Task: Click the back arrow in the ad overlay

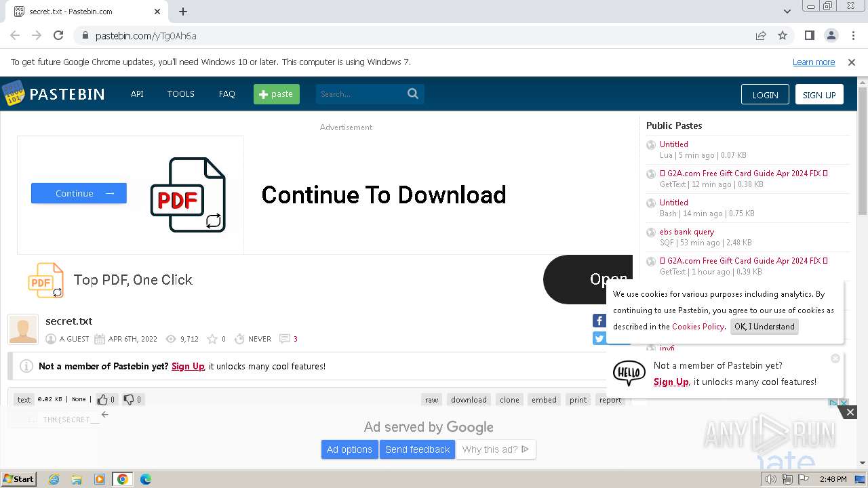Action: (x=104, y=414)
